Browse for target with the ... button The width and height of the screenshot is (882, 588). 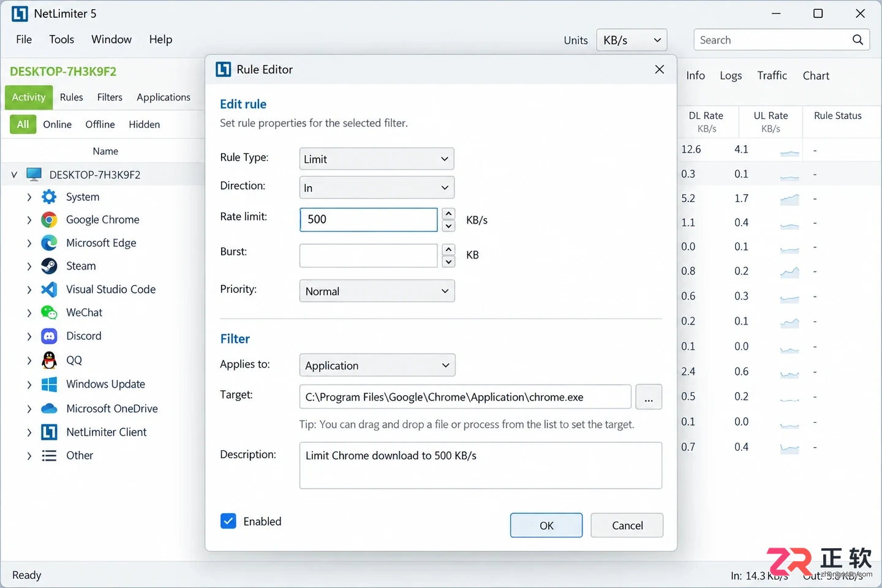[649, 397]
